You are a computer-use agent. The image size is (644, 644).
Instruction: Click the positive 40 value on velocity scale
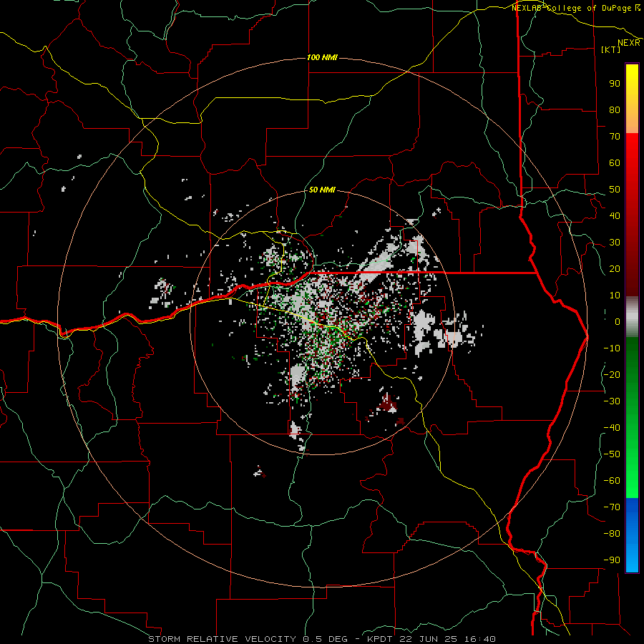coord(615,215)
